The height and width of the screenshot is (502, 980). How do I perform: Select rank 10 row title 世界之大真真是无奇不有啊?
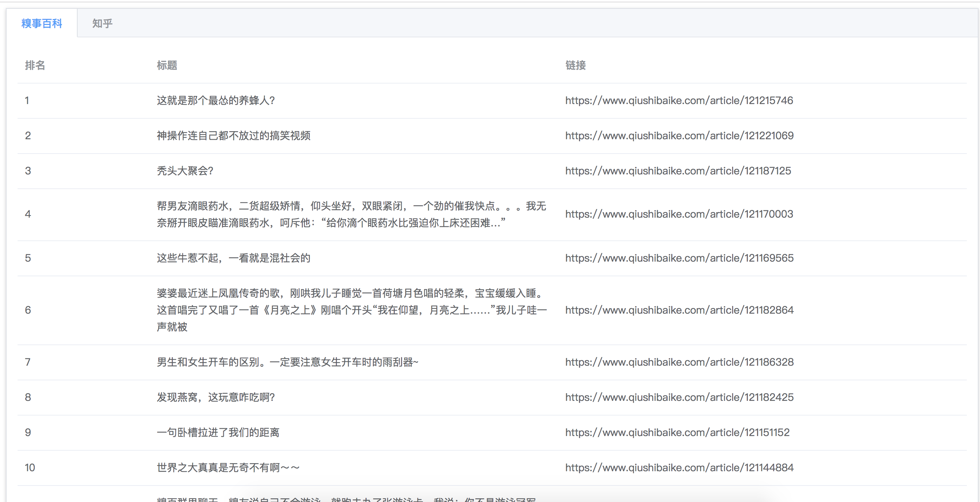pyautogui.click(x=228, y=468)
